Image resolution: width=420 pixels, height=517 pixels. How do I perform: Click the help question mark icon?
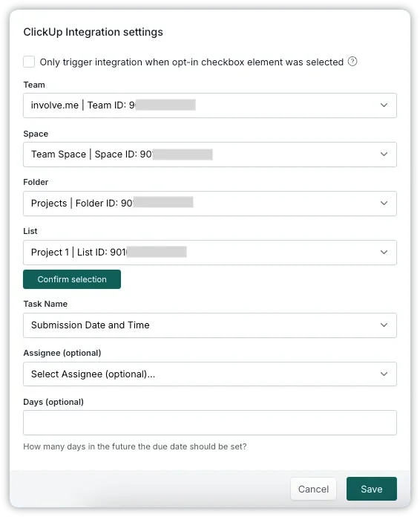pyautogui.click(x=352, y=62)
